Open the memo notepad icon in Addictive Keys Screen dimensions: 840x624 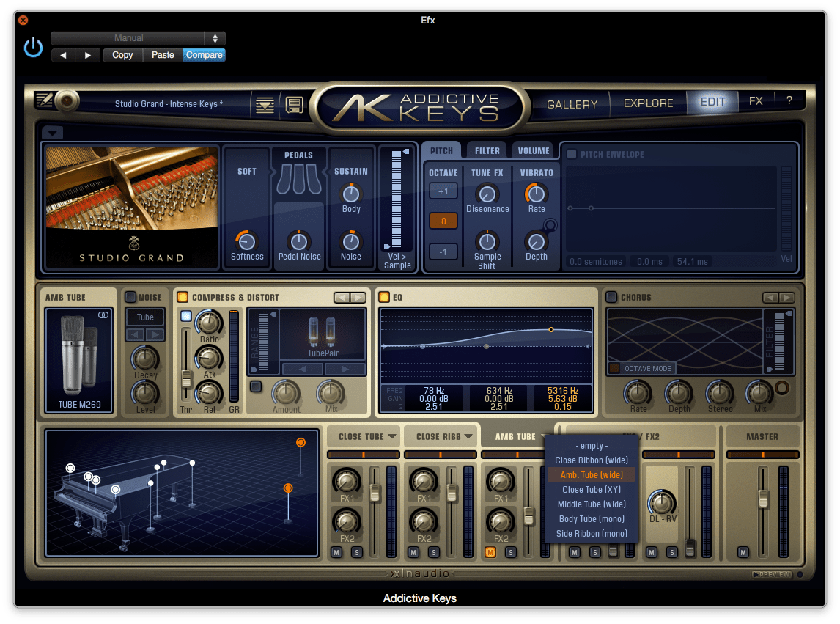point(43,100)
